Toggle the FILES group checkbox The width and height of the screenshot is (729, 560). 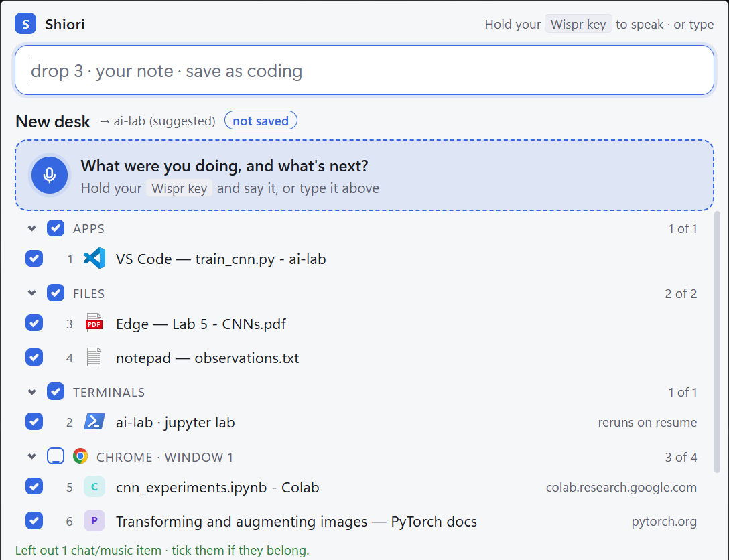pyautogui.click(x=56, y=293)
